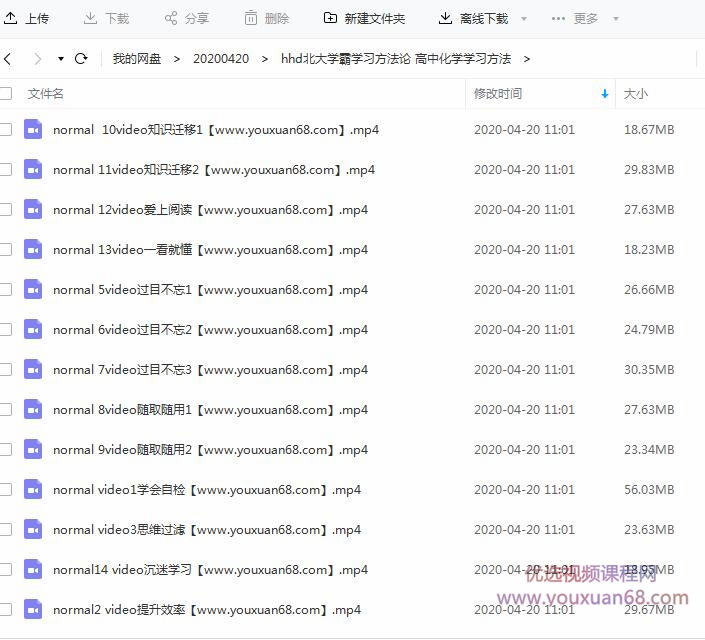The height and width of the screenshot is (640, 705).
Task: Check the box for video3思维过滤
Action: [5, 530]
